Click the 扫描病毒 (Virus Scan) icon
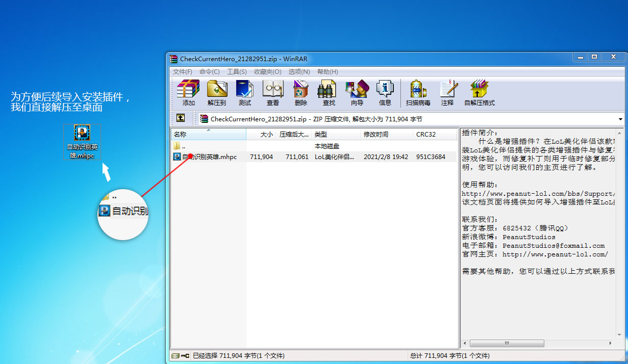Image resolution: width=628 pixels, height=364 pixels. [x=418, y=93]
